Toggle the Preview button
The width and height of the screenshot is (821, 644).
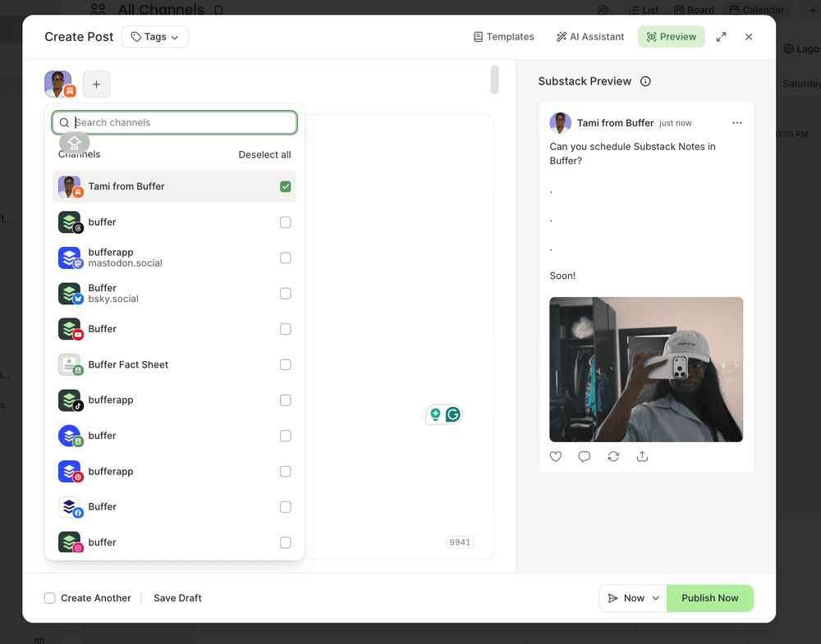pyautogui.click(x=672, y=37)
